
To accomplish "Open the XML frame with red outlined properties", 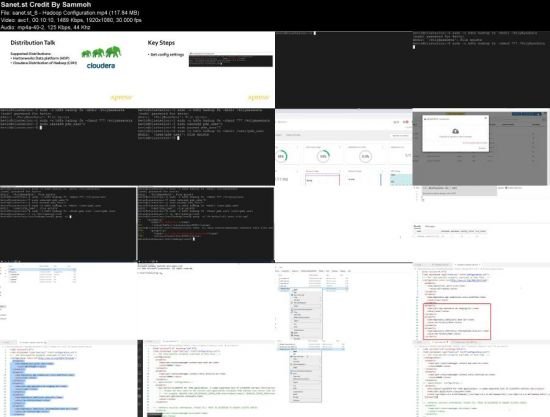I will tap(481, 301).
